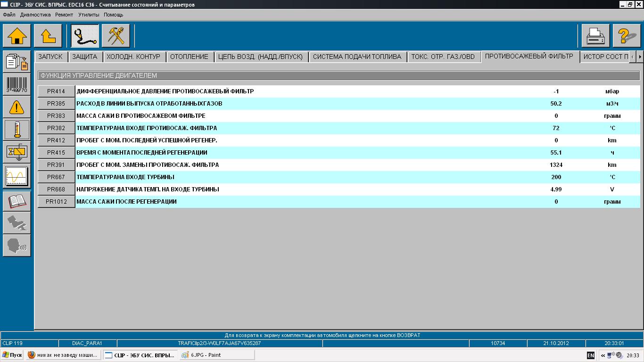Click the value 1324 km
This screenshot has width=644, height=362.
[556, 165]
